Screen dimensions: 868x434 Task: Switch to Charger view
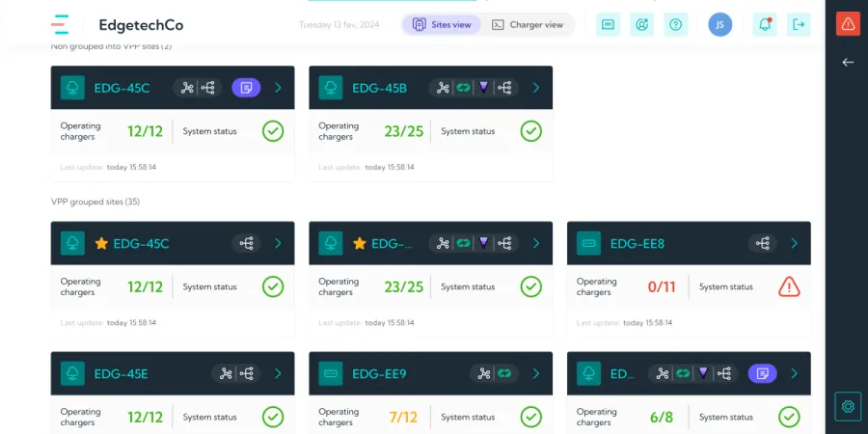tap(528, 24)
